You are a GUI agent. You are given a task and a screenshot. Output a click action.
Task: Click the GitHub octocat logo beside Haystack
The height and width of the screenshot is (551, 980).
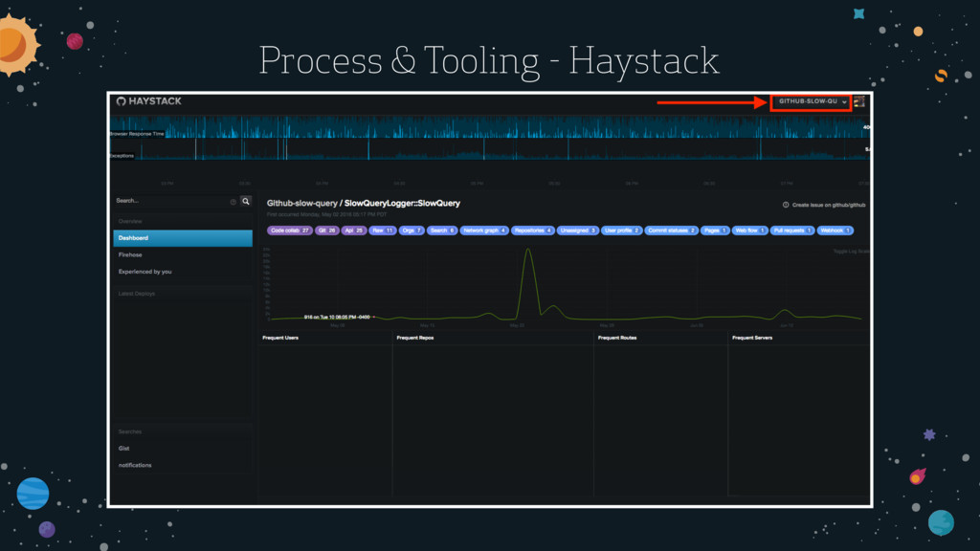coord(122,101)
